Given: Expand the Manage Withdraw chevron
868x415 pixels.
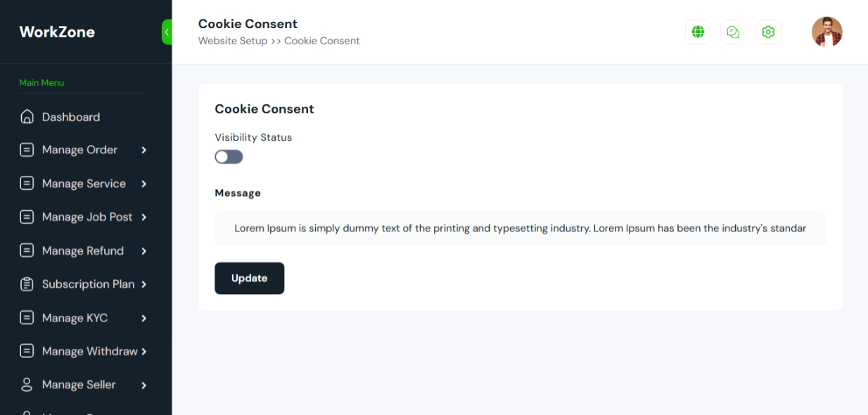Looking at the screenshot, I should (x=143, y=352).
